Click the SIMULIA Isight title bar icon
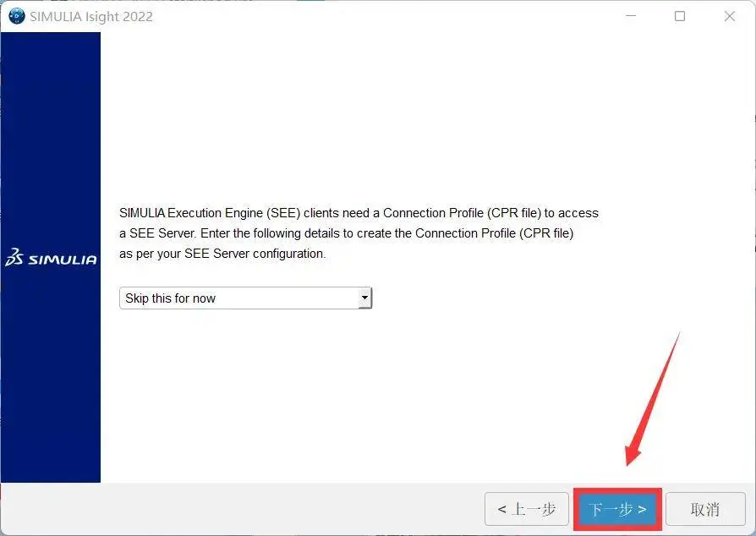The width and height of the screenshot is (756, 536). pyautogui.click(x=17, y=16)
